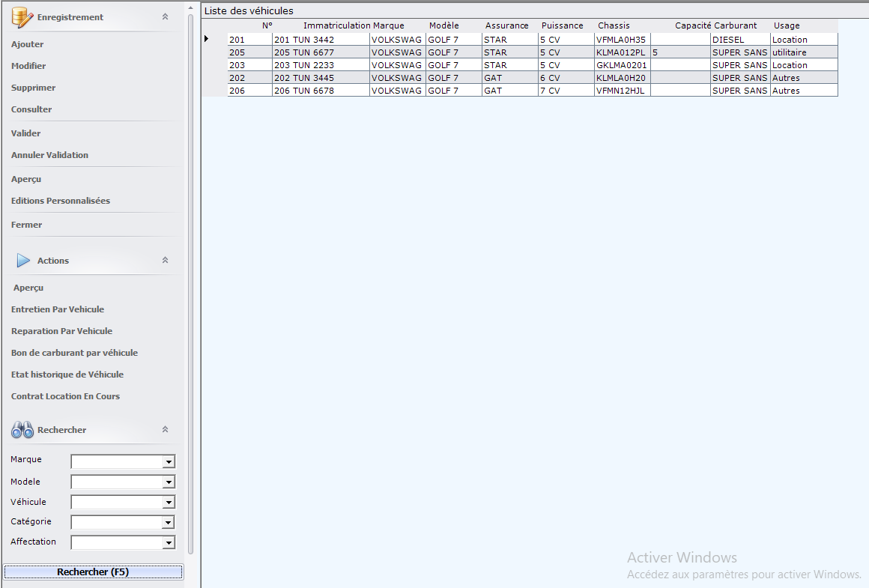869x588 pixels.
Task: Click the 7 CV puissance cell
Action: point(566,91)
